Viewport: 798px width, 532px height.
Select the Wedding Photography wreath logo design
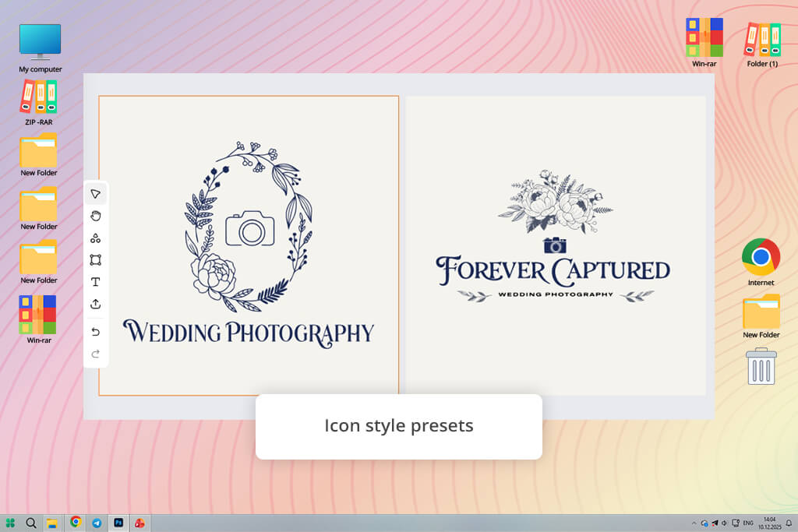click(x=249, y=245)
